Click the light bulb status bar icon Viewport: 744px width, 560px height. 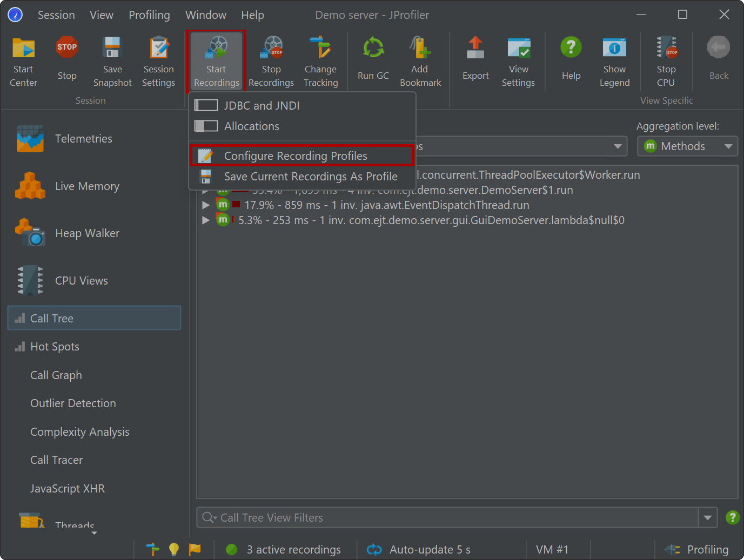click(173, 549)
